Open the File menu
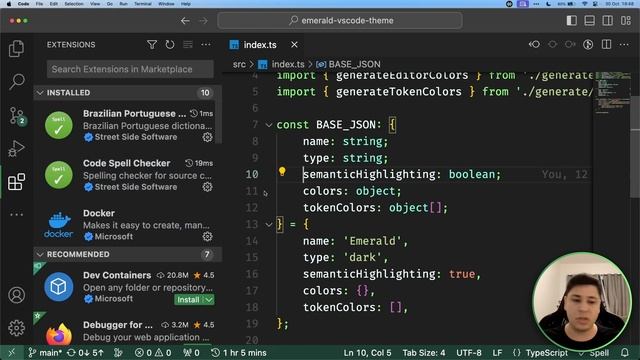Image resolution: width=640 pixels, height=360 pixels. (x=39, y=4)
